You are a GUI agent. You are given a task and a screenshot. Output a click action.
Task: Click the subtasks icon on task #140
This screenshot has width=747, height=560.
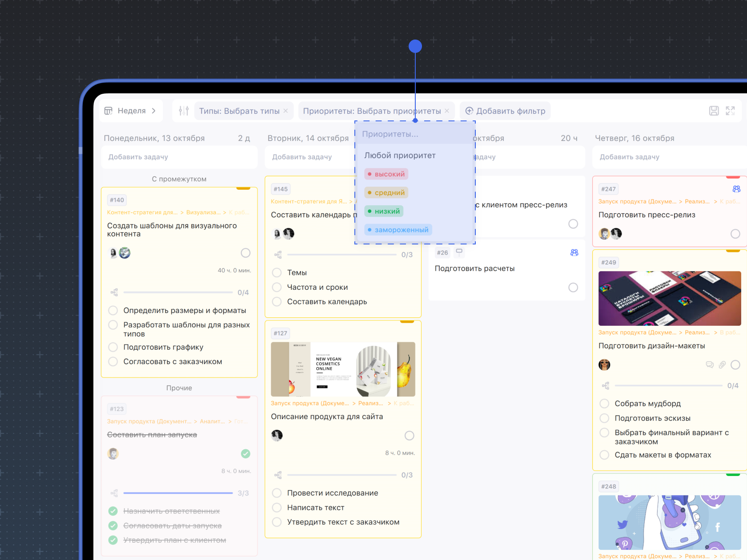114,292
